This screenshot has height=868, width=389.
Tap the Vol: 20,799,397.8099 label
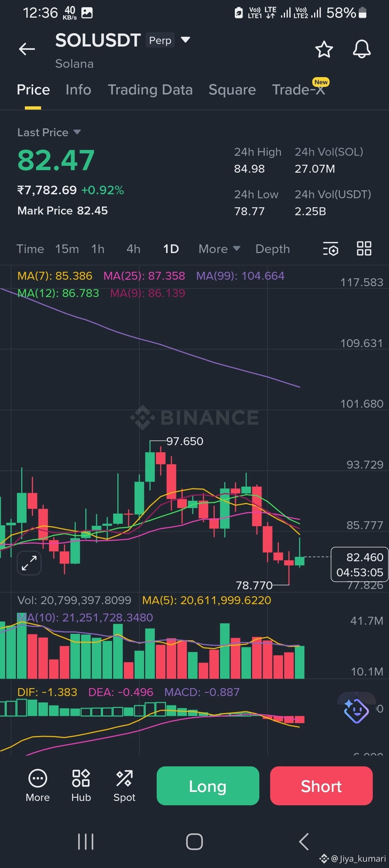tap(74, 600)
